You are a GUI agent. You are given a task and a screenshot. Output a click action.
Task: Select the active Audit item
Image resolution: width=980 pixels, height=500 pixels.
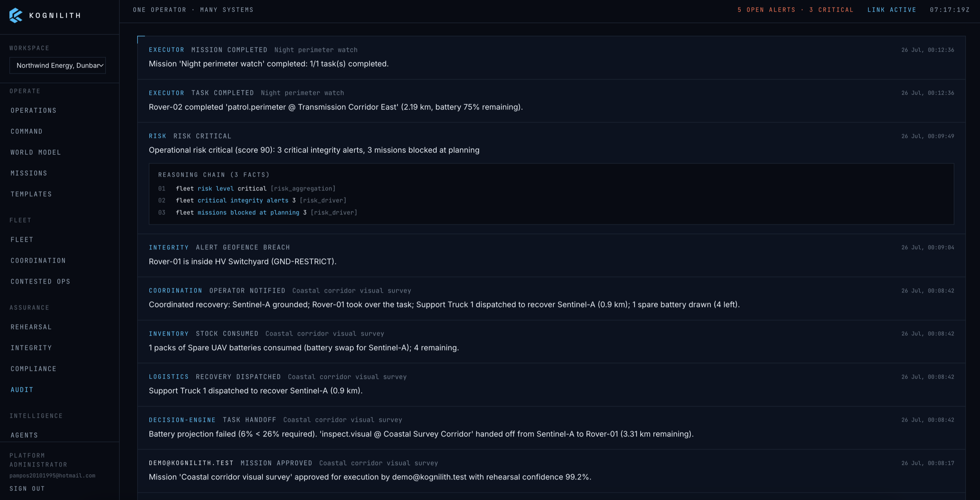coord(22,389)
